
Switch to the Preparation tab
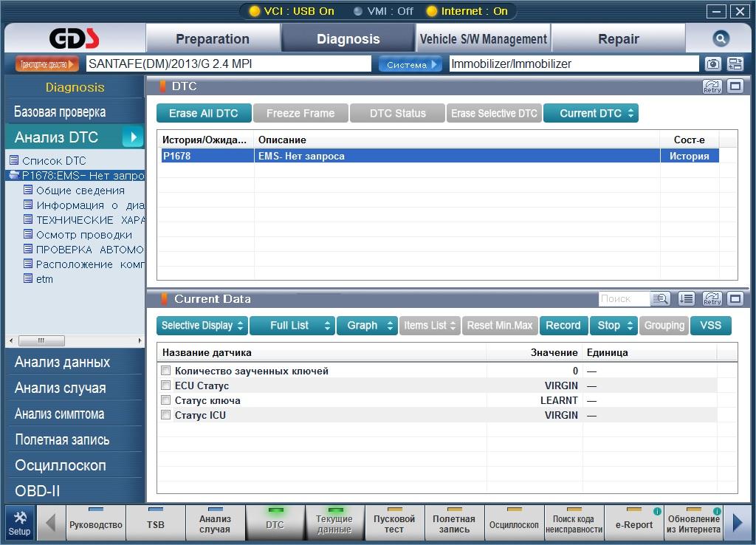[213, 38]
